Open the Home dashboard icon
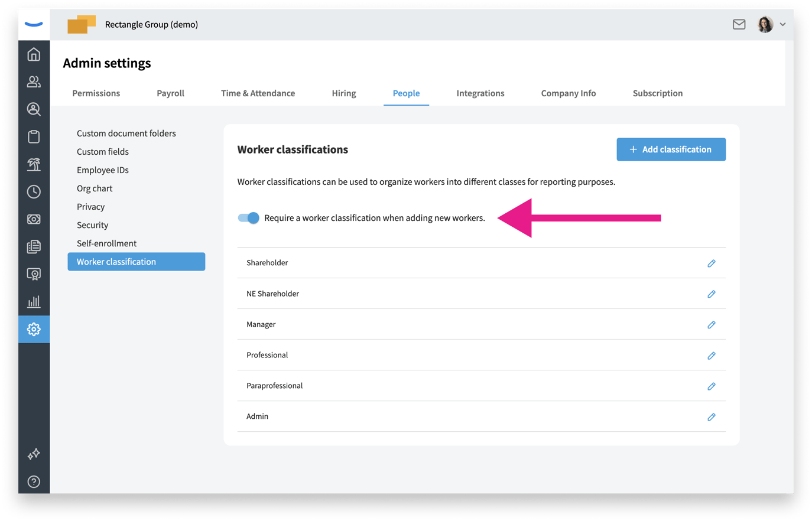This screenshot has height=521, width=812. [x=34, y=54]
